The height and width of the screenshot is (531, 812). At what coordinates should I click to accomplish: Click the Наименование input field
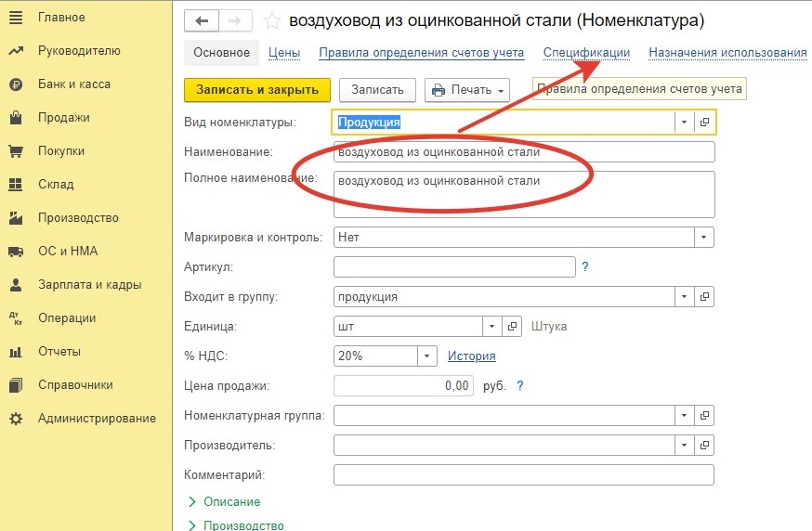click(524, 152)
